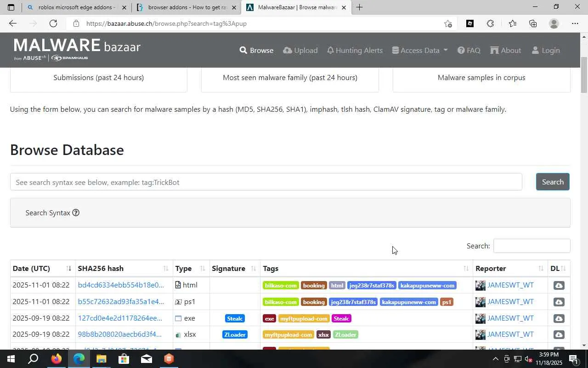Screen dimensions: 588x368
Task: Sort table by Tags column
Action: point(366,268)
